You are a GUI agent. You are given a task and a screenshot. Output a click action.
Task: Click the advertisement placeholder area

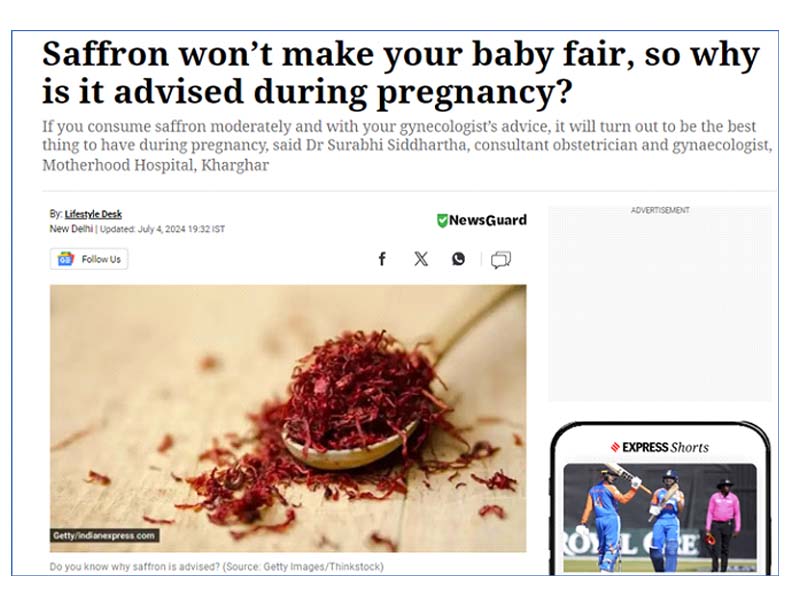pyautogui.click(x=660, y=304)
